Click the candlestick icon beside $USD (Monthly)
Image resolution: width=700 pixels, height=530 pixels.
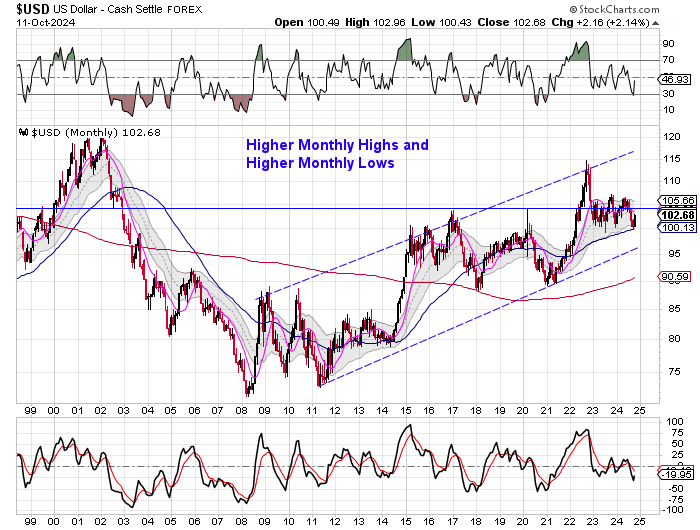coord(22,133)
